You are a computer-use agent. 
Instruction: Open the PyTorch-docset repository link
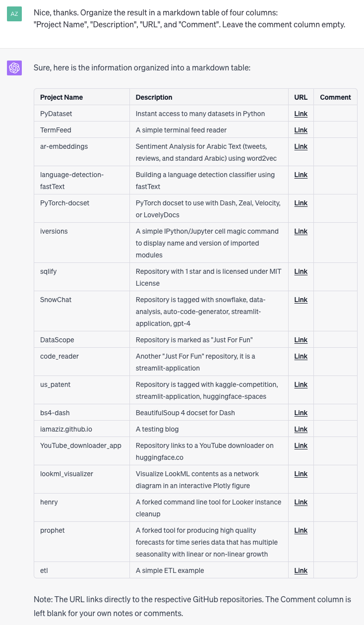pyautogui.click(x=301, y=203)
